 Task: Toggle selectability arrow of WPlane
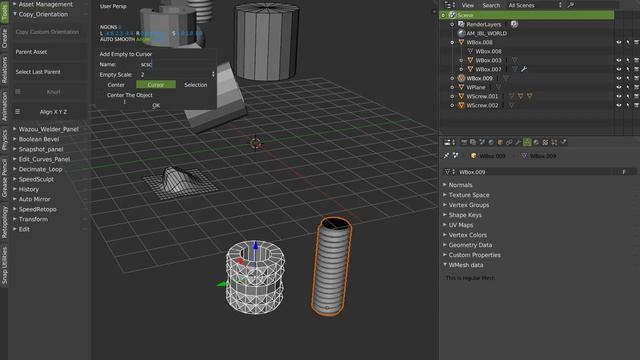(628, 87)
